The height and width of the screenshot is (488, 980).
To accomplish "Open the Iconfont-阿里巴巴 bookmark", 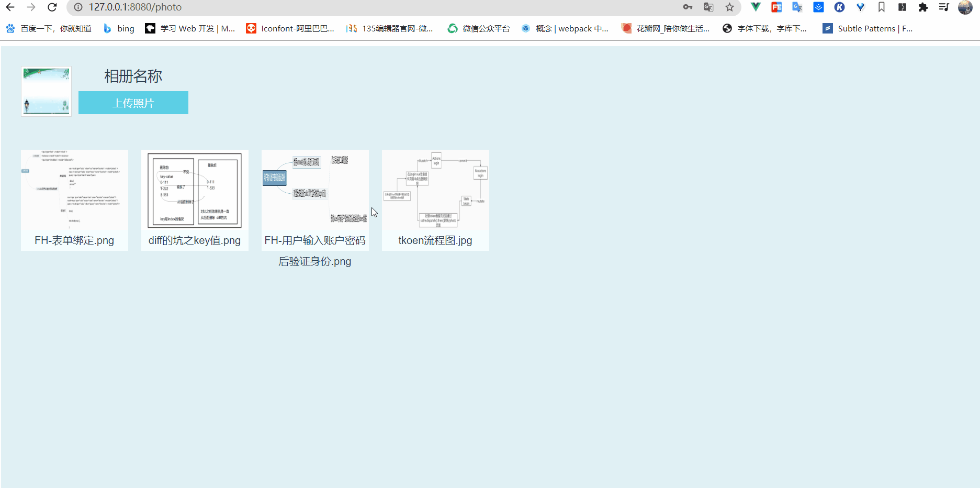I will click(290, 28).
